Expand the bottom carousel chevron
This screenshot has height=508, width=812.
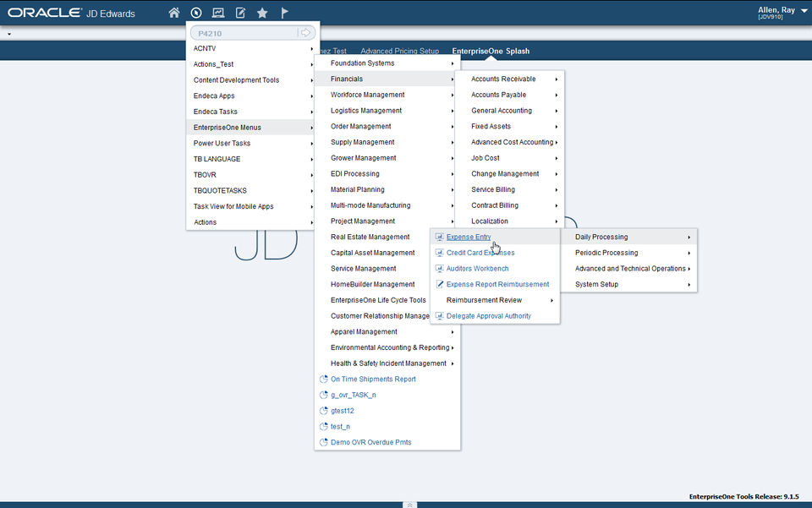coord(409,505)
